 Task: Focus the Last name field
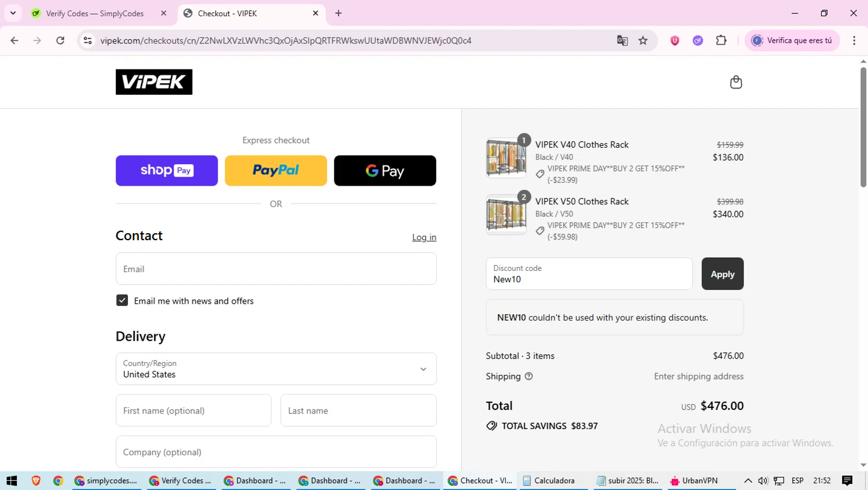tap(359, 410)
